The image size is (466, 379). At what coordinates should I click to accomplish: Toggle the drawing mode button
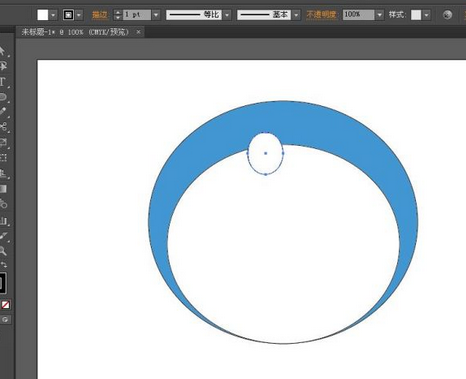(5, 320)
